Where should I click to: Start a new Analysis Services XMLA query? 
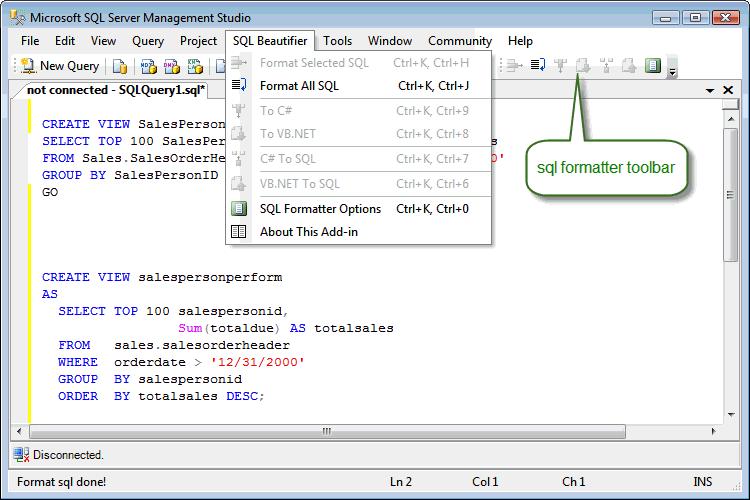click(195, 66)
